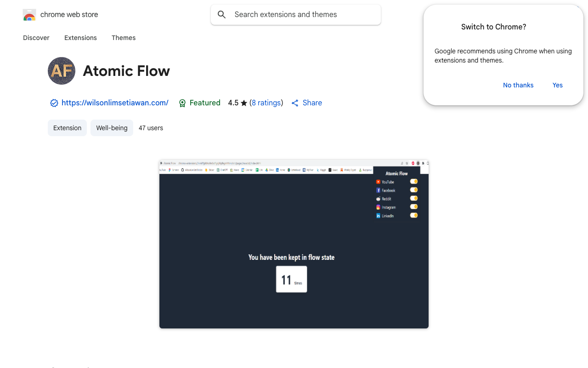Switch to the Extensions tab
The width and height of the screenshot is (588, 368).
tap(80, 38)
